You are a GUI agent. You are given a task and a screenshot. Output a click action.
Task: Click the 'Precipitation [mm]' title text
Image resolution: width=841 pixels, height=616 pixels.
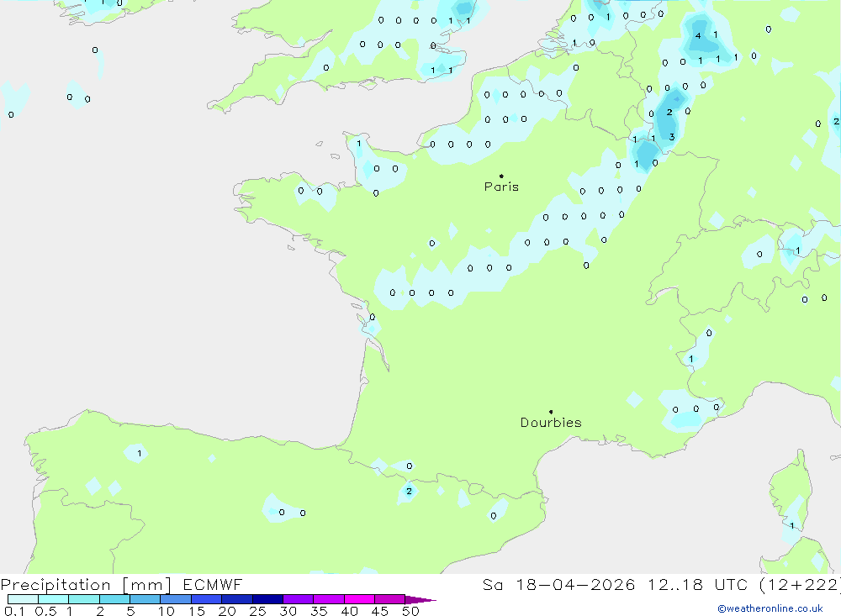coord(86,585)
